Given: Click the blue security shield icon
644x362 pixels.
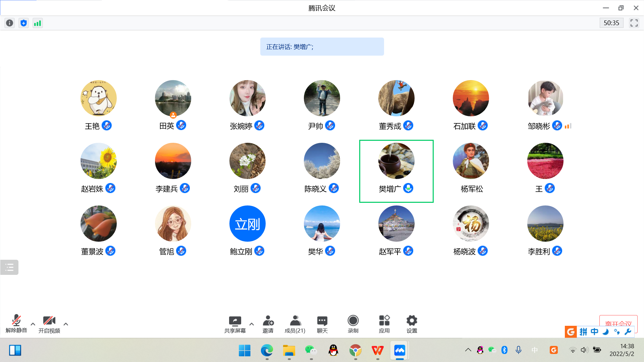Looking at the screenshot, I should 23,23.
